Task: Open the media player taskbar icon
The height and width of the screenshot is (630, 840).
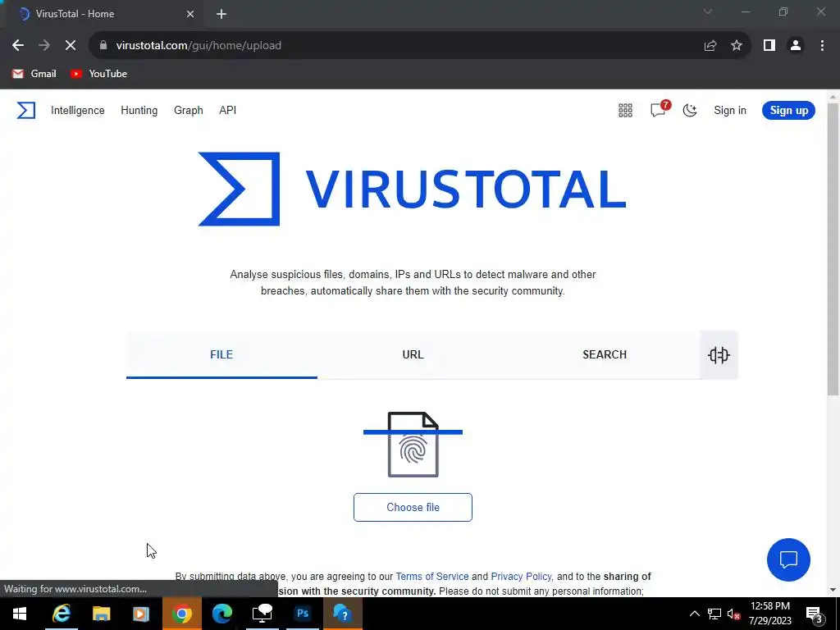Action: click(141, 614)
